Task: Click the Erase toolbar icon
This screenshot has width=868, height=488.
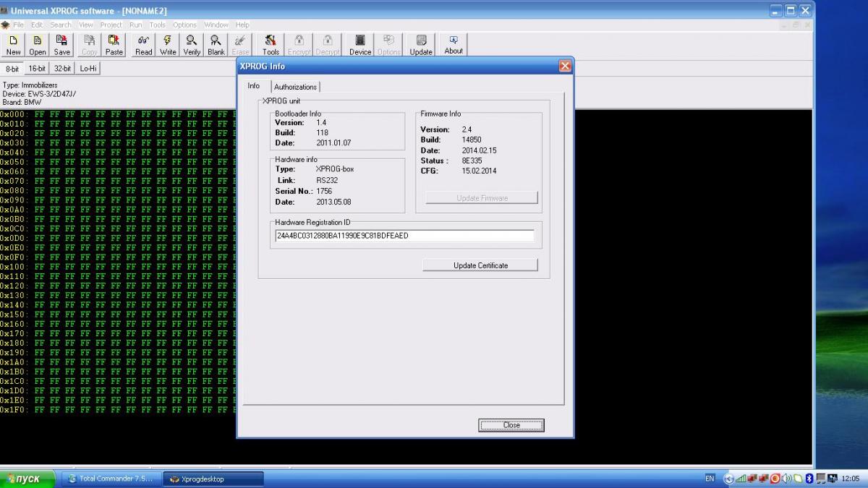Action: pos(240,45)
